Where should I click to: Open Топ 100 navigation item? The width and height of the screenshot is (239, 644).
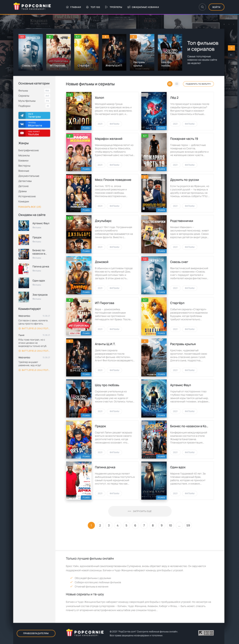pos(93,7)
